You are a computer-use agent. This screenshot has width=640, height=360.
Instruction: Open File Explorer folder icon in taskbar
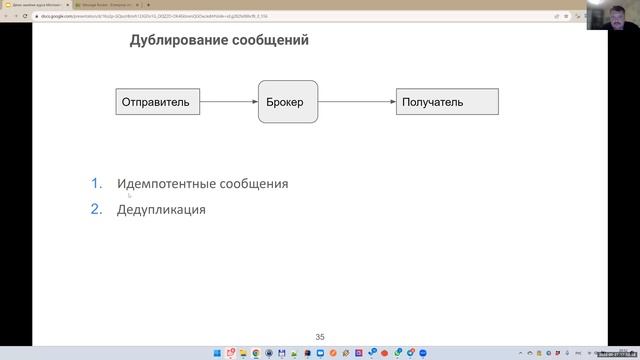243,353
